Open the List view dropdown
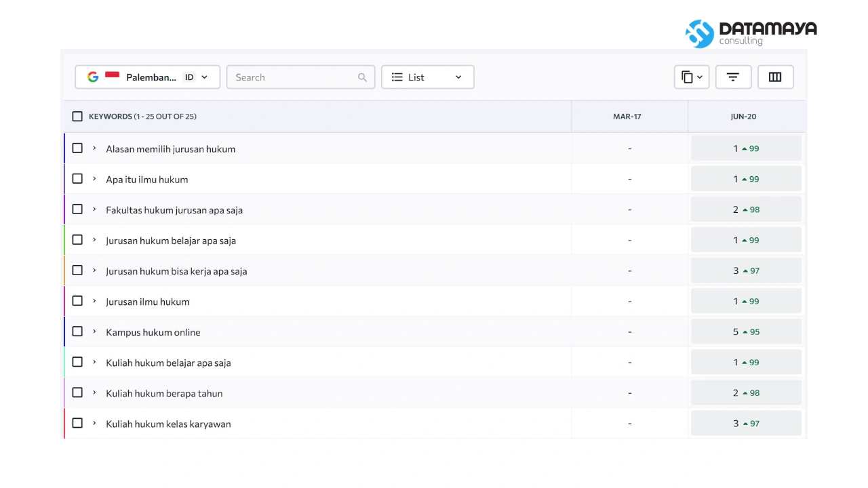The height and width of the screenshot is (488, 868). coord(428,77)
